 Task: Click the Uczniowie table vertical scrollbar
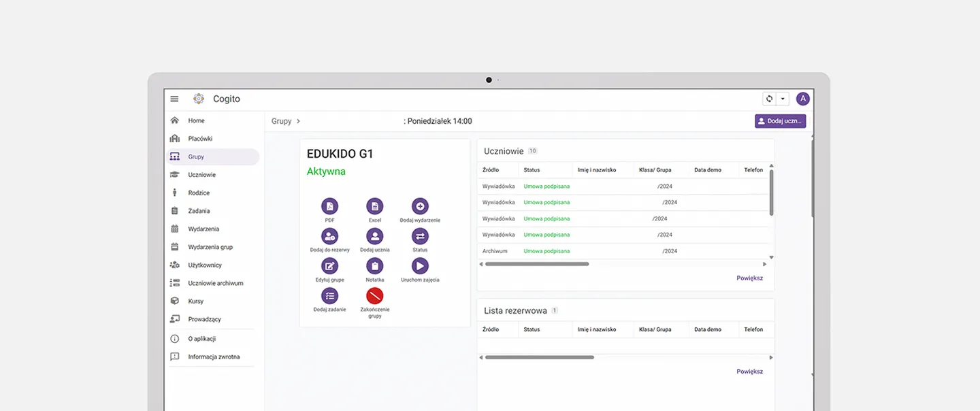pyautogui.click(x=771, y=193)
